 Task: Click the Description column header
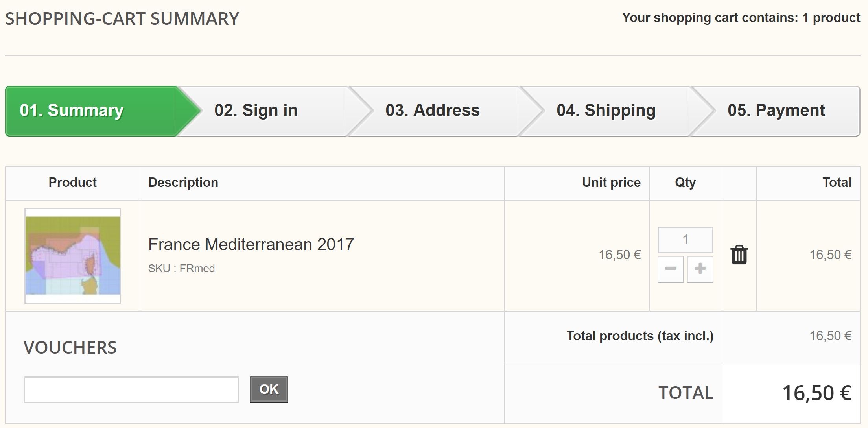pos(183,183)
